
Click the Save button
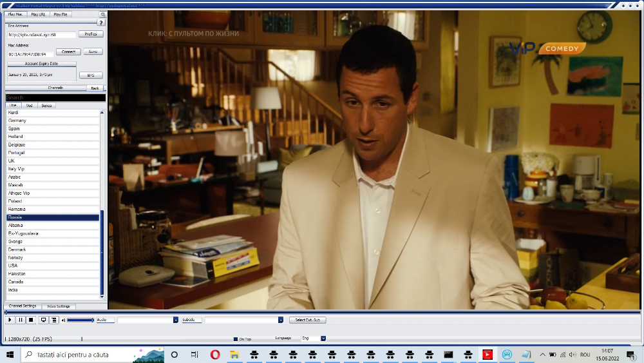pos(93,52)
